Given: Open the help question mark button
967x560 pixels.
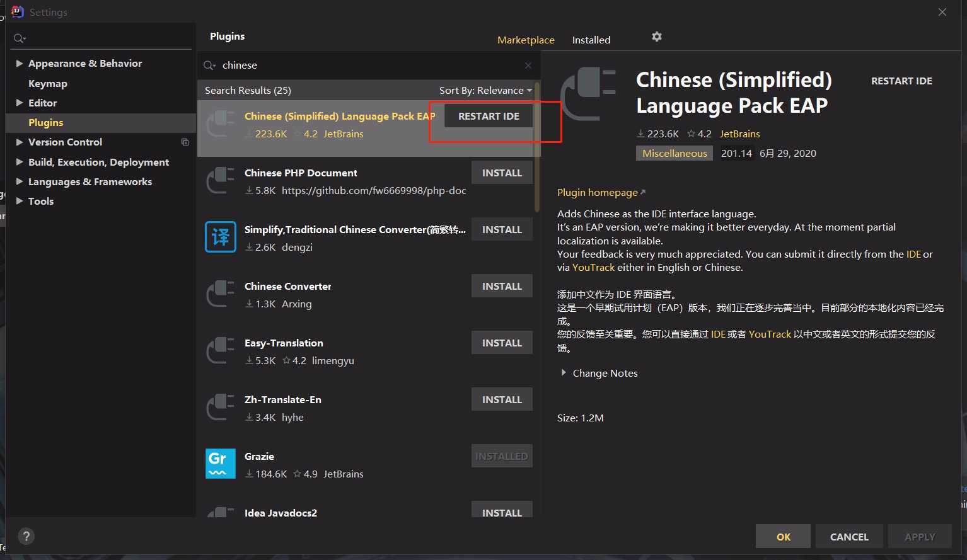Looking at the screenshot, I should [26, 537].
